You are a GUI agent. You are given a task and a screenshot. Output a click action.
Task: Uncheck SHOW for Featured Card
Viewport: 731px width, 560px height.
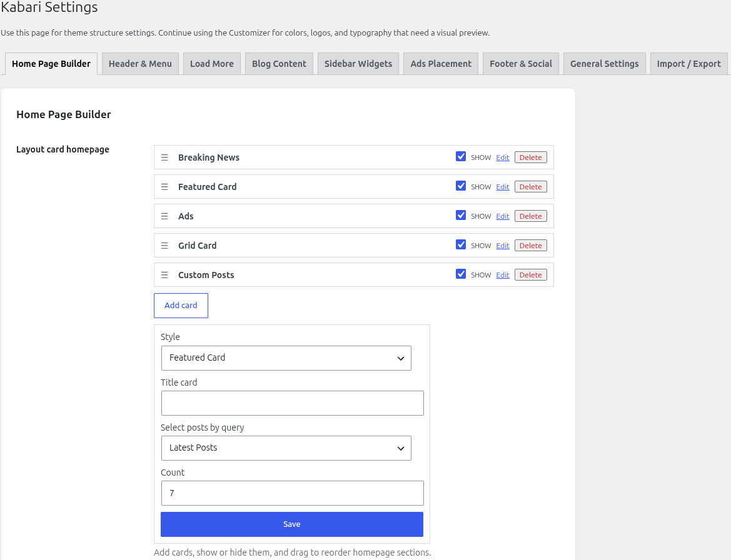[461, 186]
